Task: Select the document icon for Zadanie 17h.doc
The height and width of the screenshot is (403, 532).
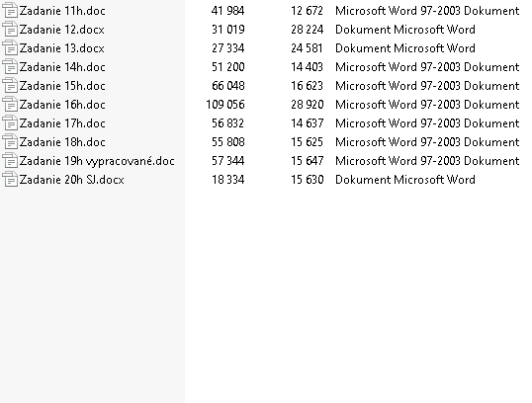Action: coord(10,123)
